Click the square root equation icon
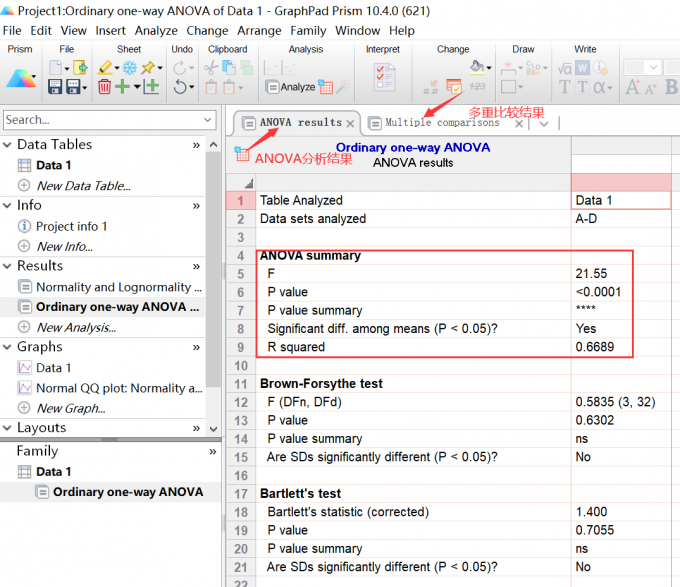680x587 pixels. (x=564, y=68)
